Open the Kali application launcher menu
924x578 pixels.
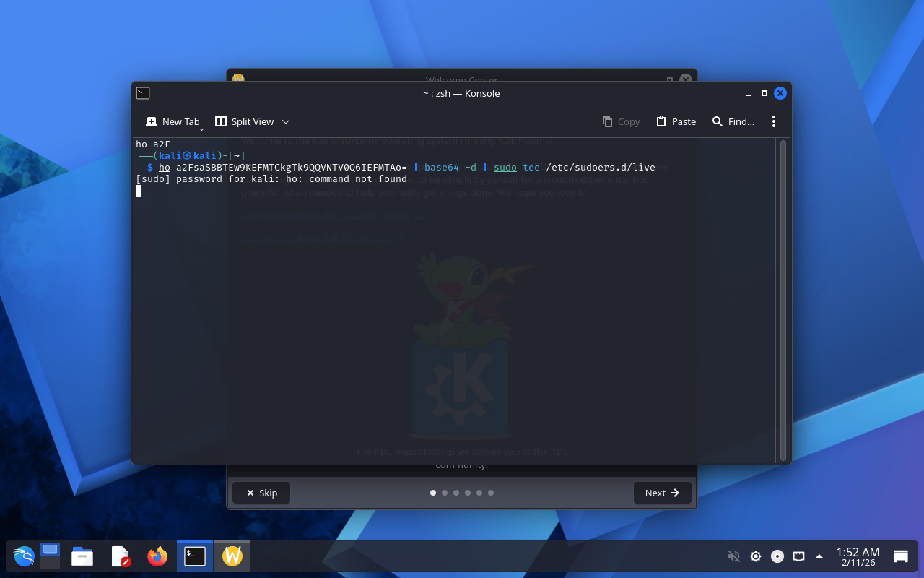click(x=24, y=556)
